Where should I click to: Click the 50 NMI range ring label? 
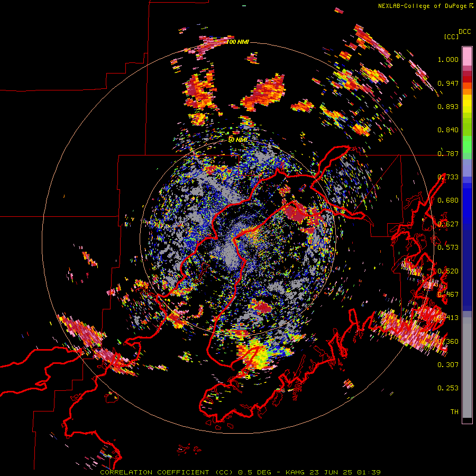[237, 140]
